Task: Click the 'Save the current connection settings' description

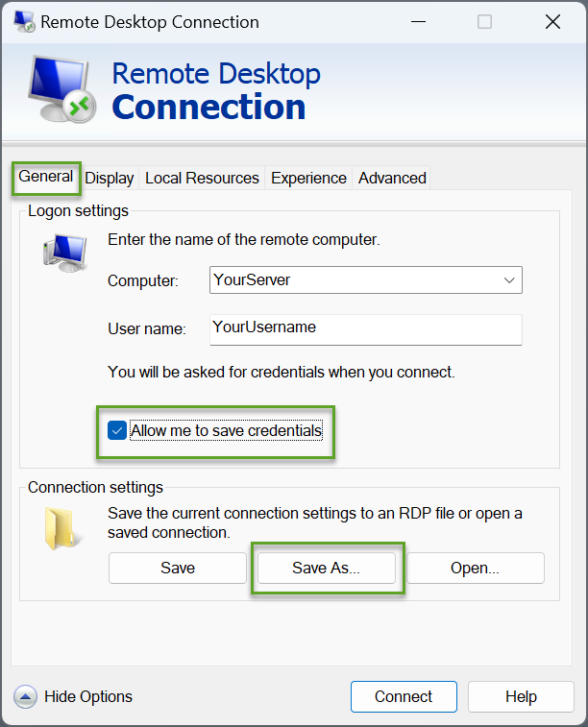Action: 315,523
